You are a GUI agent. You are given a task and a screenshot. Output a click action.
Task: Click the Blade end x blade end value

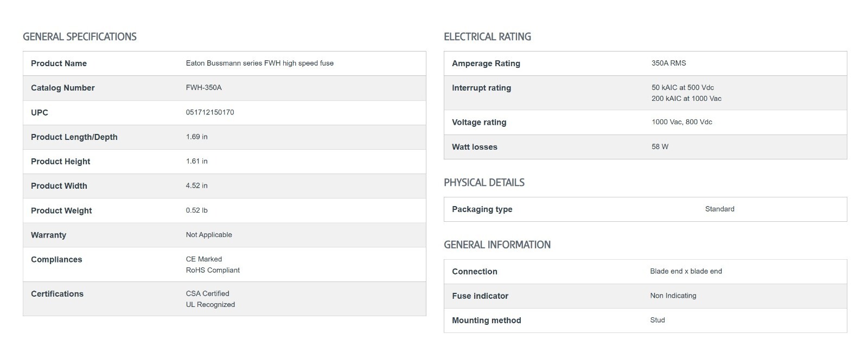pos(686,272)
